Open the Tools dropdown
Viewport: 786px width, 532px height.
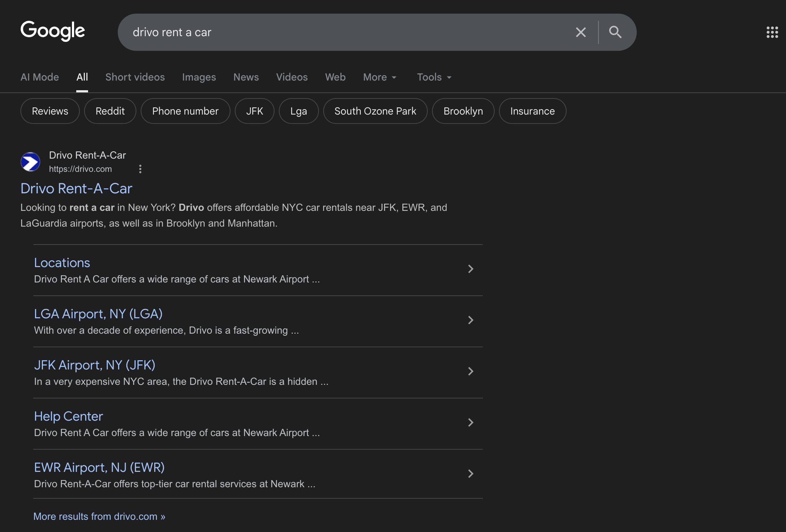click(434, 77)
